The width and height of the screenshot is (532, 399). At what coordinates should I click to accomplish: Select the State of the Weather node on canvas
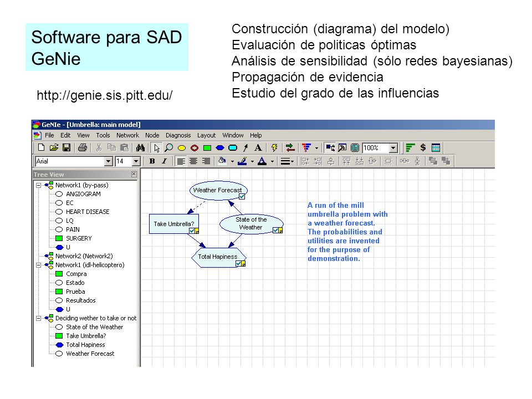coord(251,223)
